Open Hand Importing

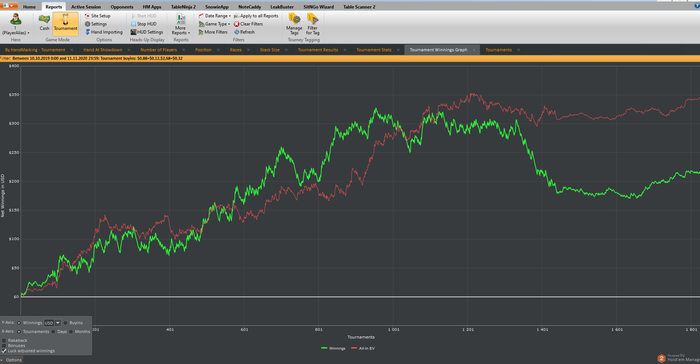point(104,32)
